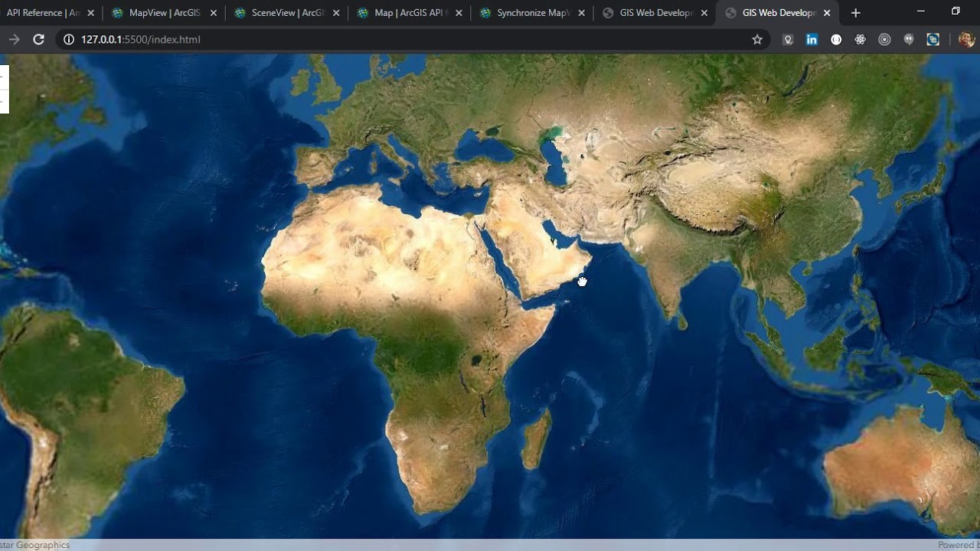Minimize the browser window
The height and width of the screenshot is (551, 980).
pos(921,11)
